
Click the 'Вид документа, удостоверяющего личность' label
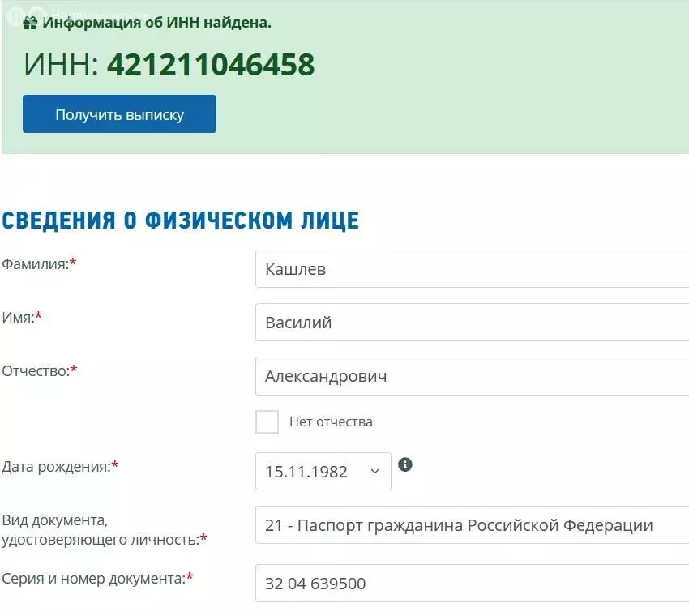point(104,530)
